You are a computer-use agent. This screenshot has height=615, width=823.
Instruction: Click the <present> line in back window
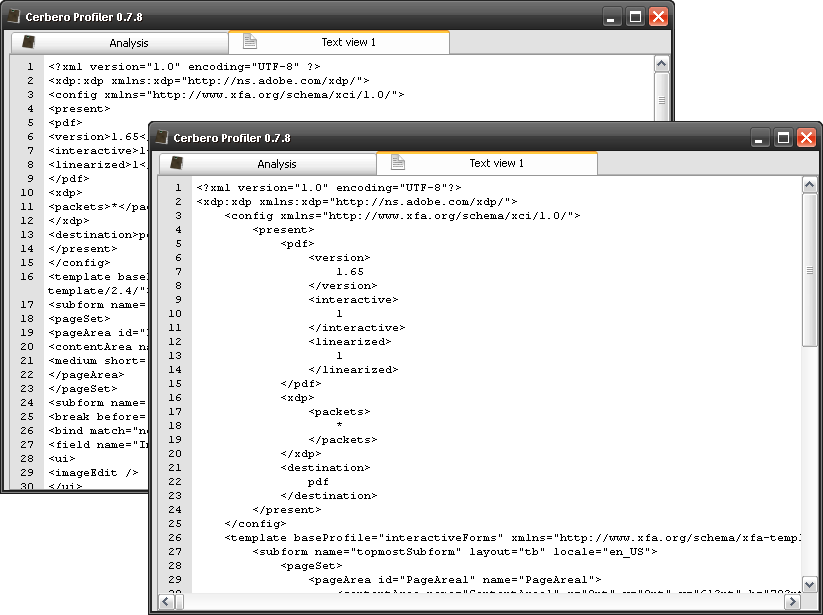pyautogui.click(x=79, y=109)
